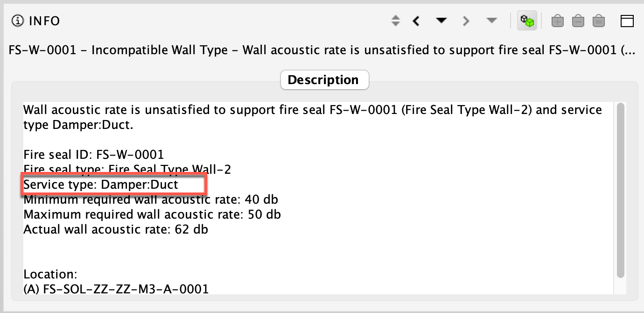The width and height of the screenshot is (644, 313).
Task: Open the black dropdown next to back arrow
Action: [x=441, y=21]
